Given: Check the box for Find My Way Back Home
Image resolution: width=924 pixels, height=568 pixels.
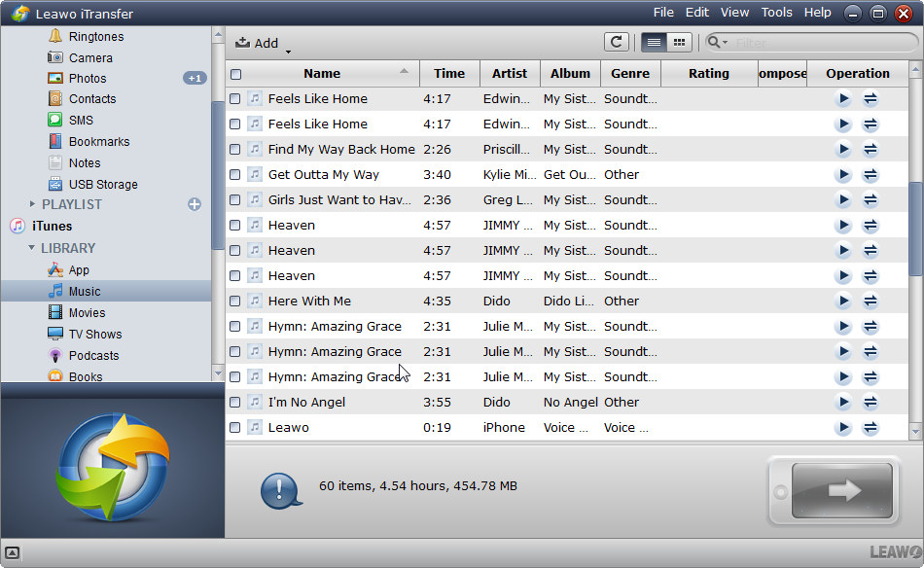Looking at the screenshot, I should (235, 150).
